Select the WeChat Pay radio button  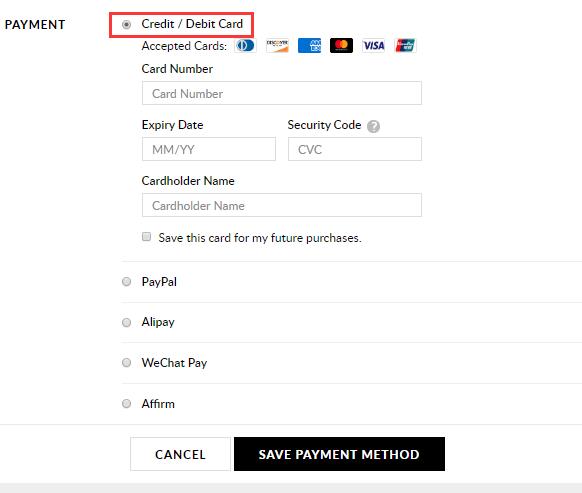click(x=127, y=363)
